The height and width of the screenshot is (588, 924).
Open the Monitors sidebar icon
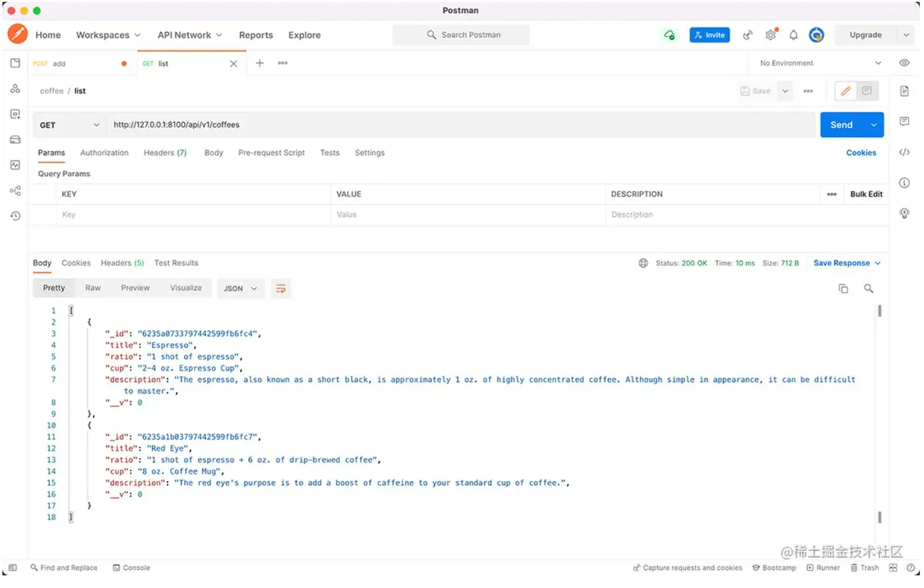coord(15,165)
